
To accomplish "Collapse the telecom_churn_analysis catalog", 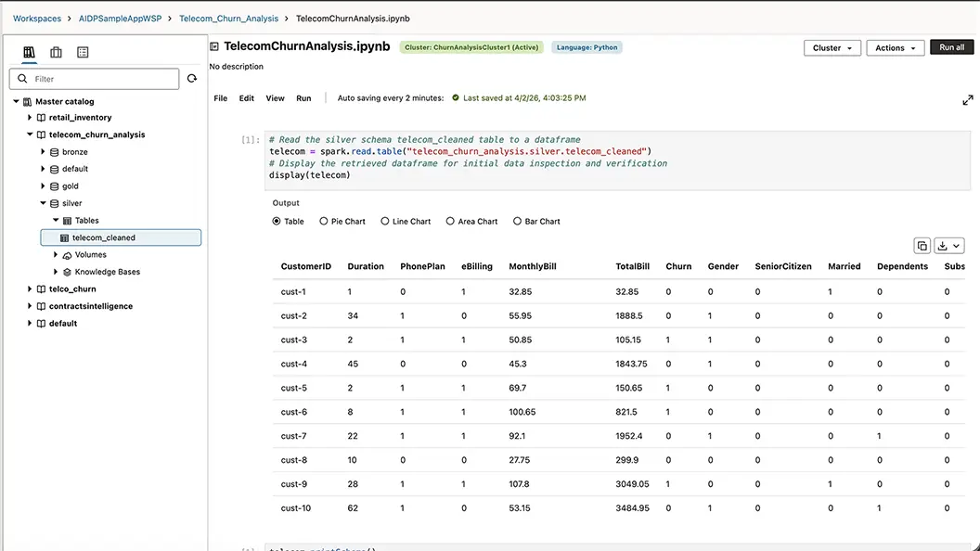I will point(30,135).
